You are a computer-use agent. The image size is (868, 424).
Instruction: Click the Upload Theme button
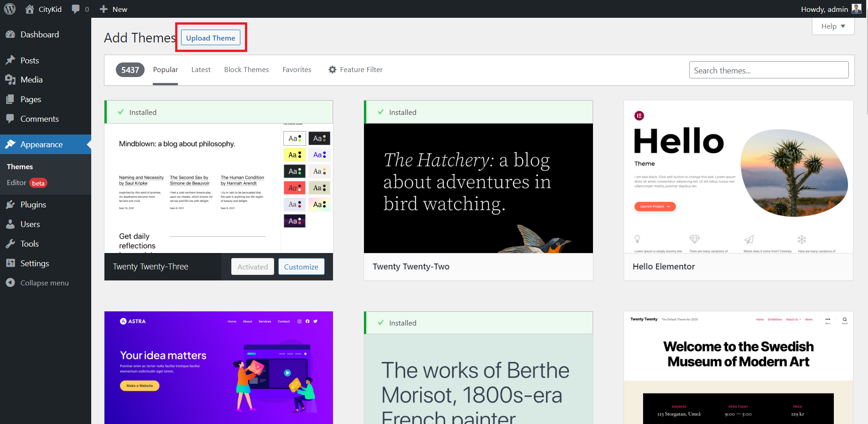[x=211, y=38]
